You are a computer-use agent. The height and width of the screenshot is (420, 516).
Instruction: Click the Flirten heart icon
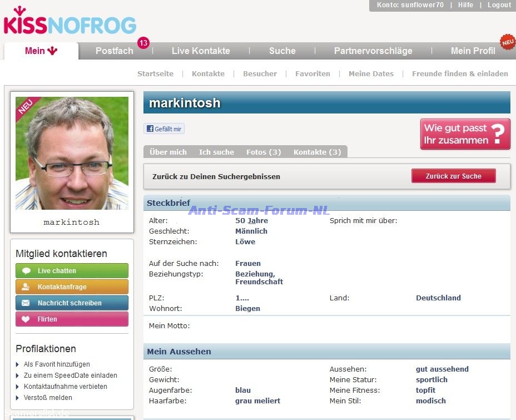point(26,319)
